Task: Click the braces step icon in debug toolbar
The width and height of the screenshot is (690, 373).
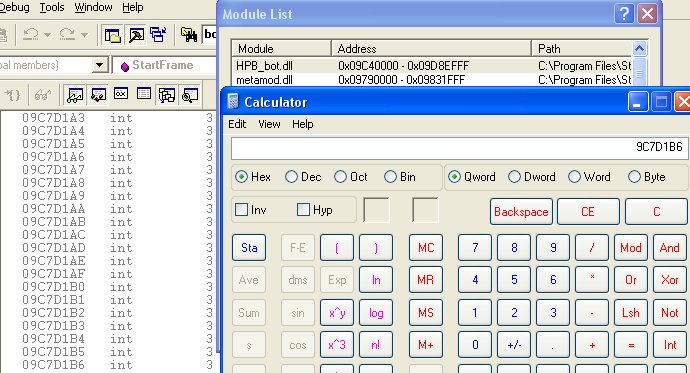Action: pos(12,95)
